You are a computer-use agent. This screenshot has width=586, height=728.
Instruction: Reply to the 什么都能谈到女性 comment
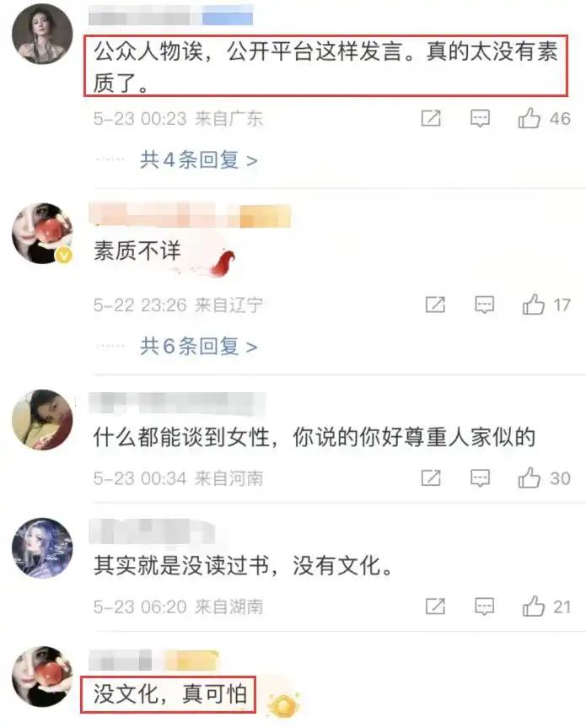[x=480, y=478]
